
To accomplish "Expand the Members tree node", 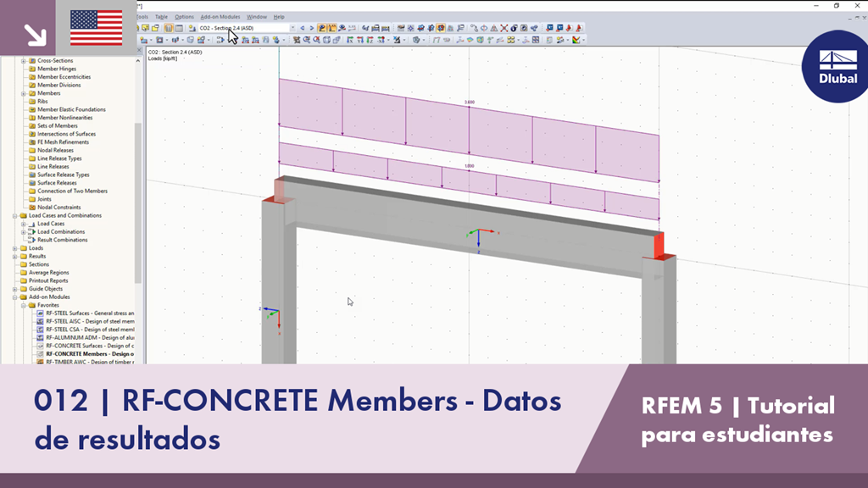I will pyautogui.click(x=24, y=93).
